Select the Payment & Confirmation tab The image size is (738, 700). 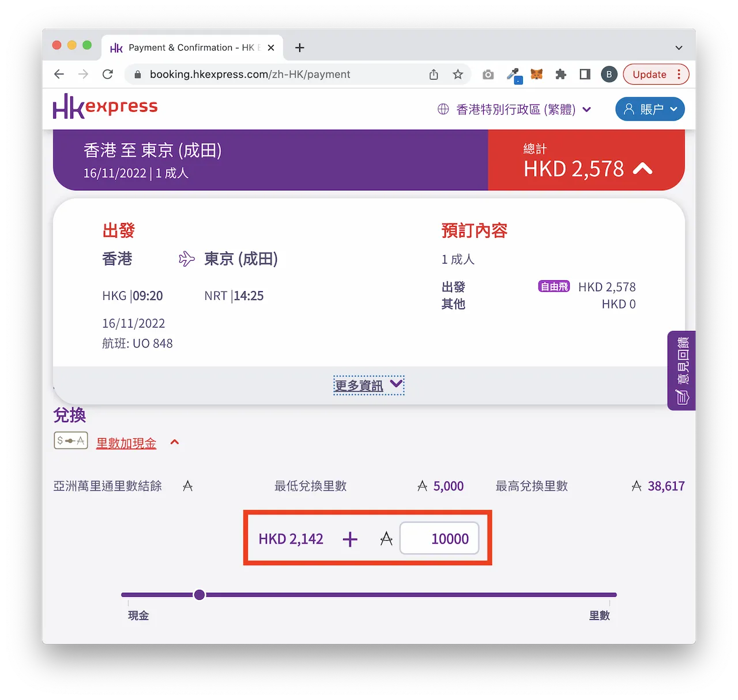pyautogui.click(x=192, y=48)
